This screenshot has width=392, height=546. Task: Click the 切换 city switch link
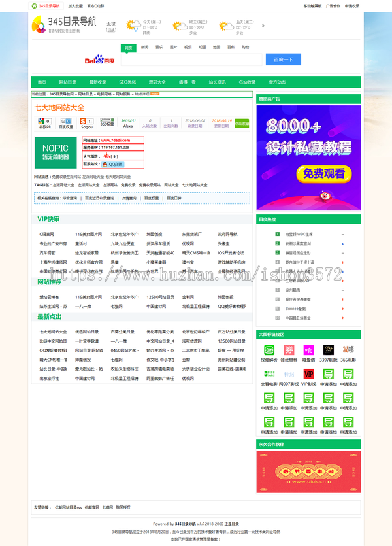point(111,30)
